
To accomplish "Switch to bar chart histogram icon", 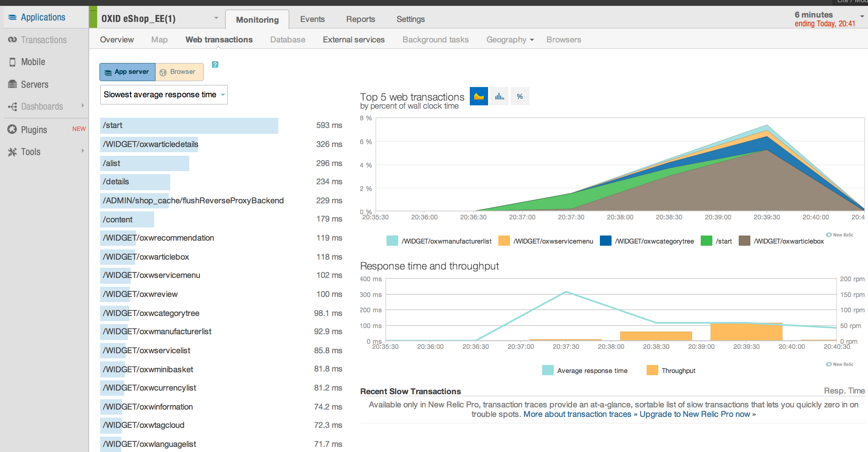I will 499,96.
